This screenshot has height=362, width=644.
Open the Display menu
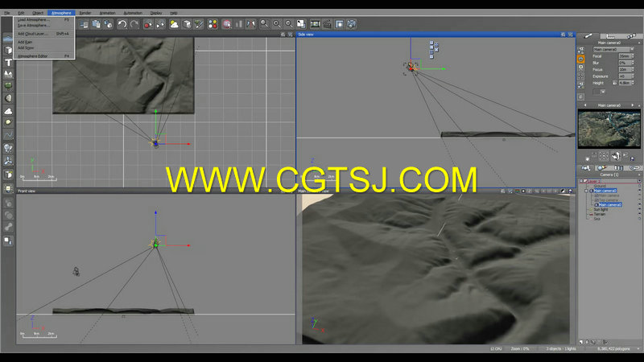pos(156,13)
